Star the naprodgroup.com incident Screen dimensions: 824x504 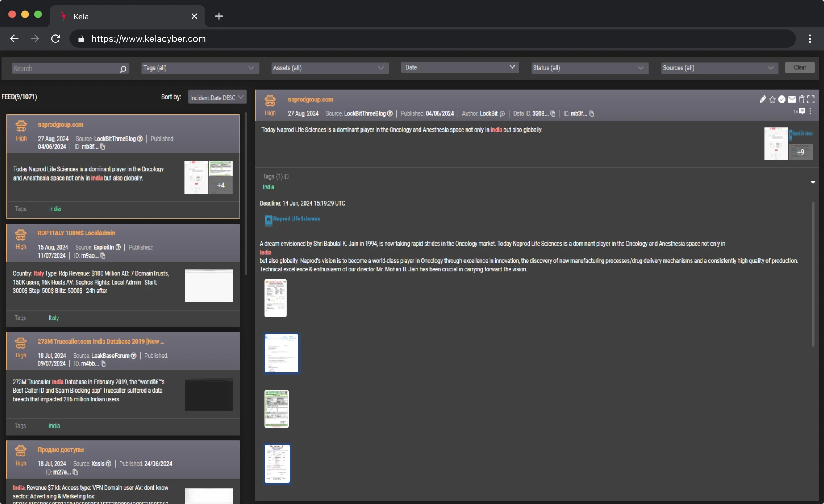coord(772,99)
